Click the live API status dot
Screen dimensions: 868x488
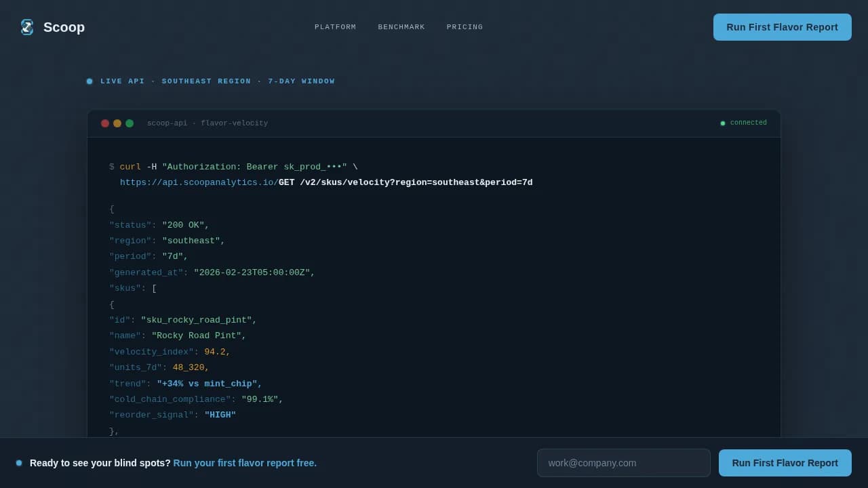click(x=90, y=81)
